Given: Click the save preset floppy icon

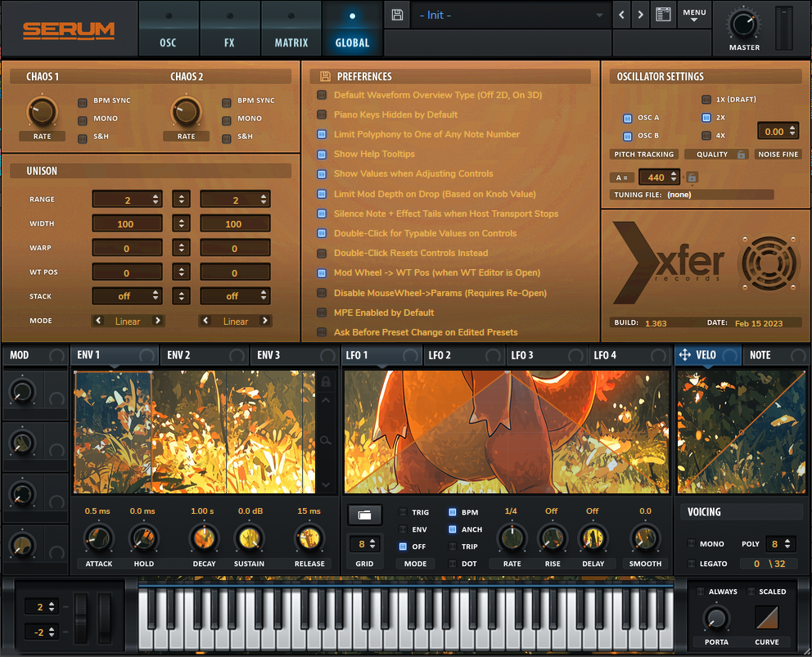Looking at the screenshot, I should tap(397, 15).
